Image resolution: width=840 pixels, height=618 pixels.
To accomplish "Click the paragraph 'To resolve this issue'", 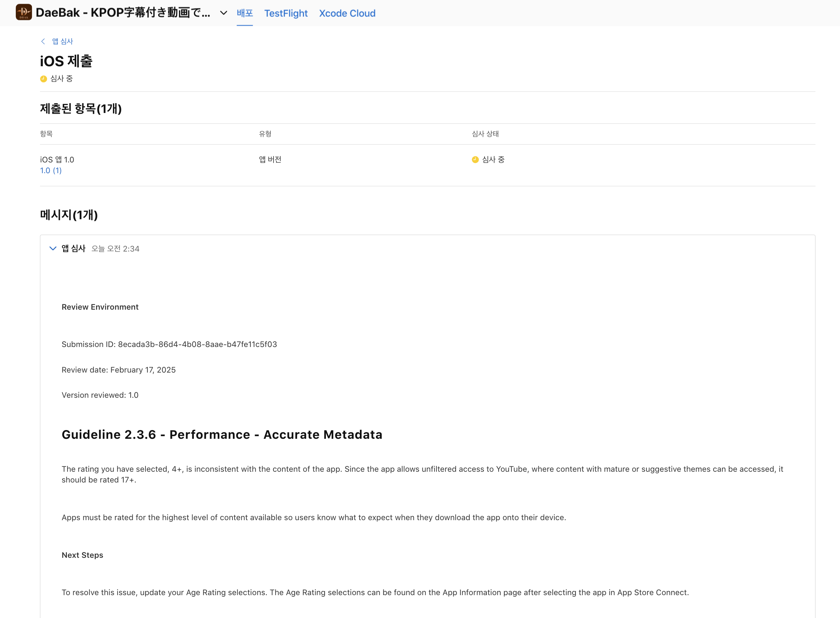I will coord(375,592).
